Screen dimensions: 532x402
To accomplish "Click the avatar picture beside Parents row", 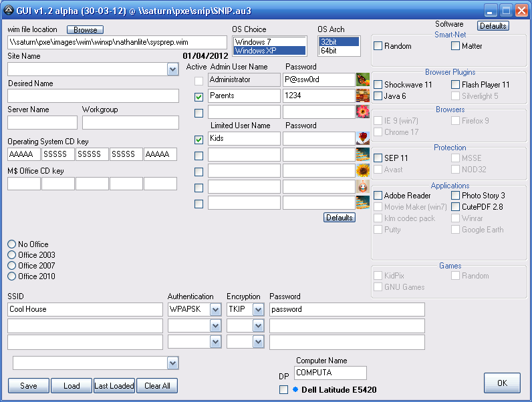I will tap(363, 95).
